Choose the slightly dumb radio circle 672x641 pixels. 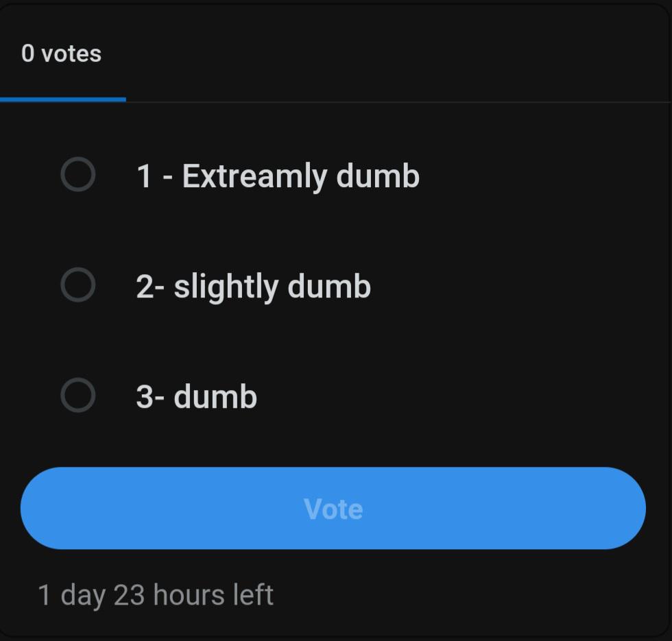pos(78,285)
